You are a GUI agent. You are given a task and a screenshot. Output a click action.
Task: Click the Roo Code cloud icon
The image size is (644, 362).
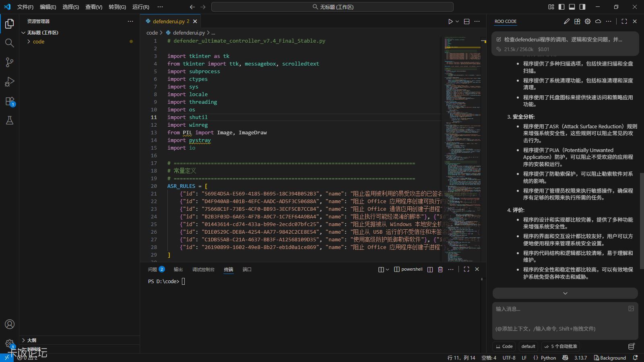(x=598, y=21)
